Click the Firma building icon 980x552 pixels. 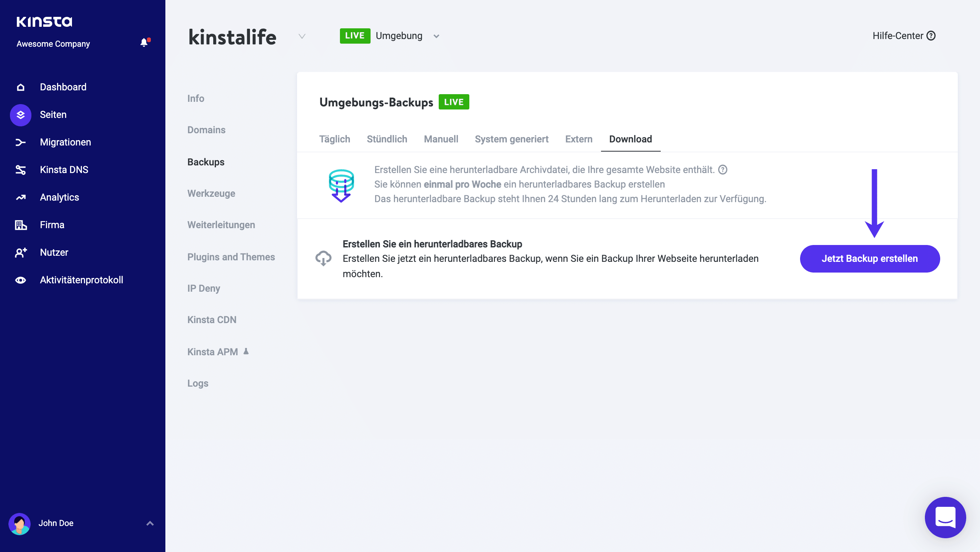[20, 225]
